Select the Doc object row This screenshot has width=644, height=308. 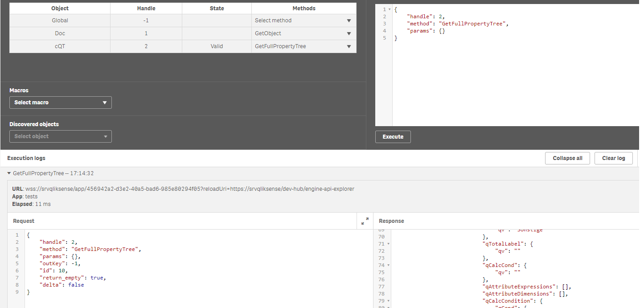click(60, 33)
